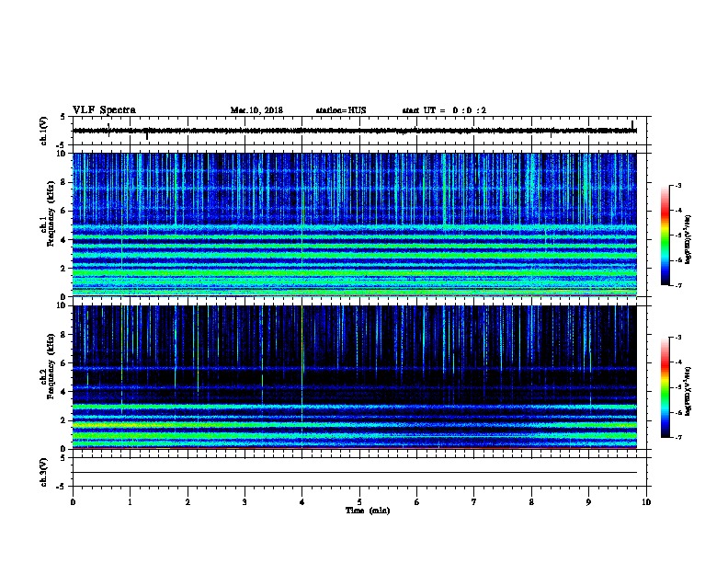The height and width of the screenshot is (563, 728).
Task: Click time axis tick label "6"
Action: point(417,502)
